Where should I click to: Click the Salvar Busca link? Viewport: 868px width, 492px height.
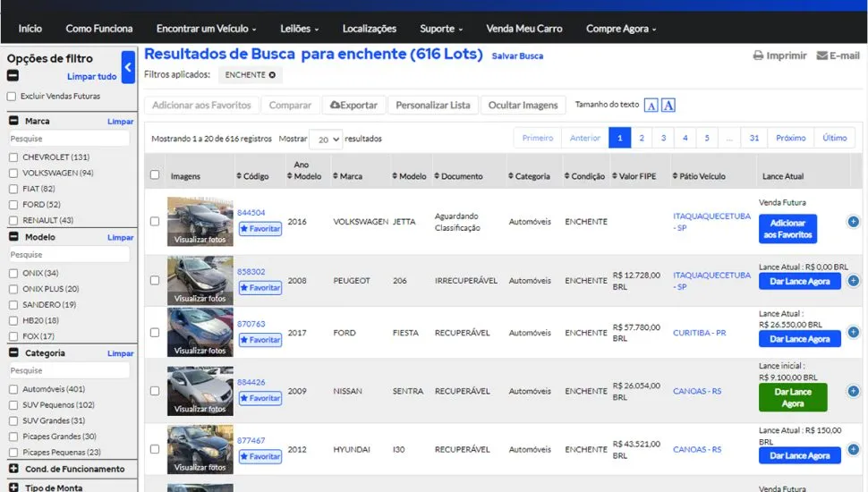[x=517, y=56]
